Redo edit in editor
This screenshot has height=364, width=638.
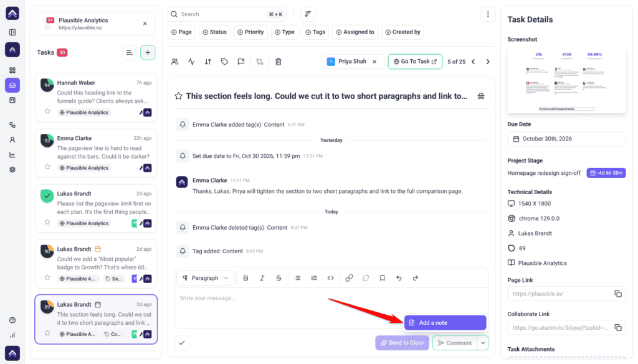coord(416,278)
